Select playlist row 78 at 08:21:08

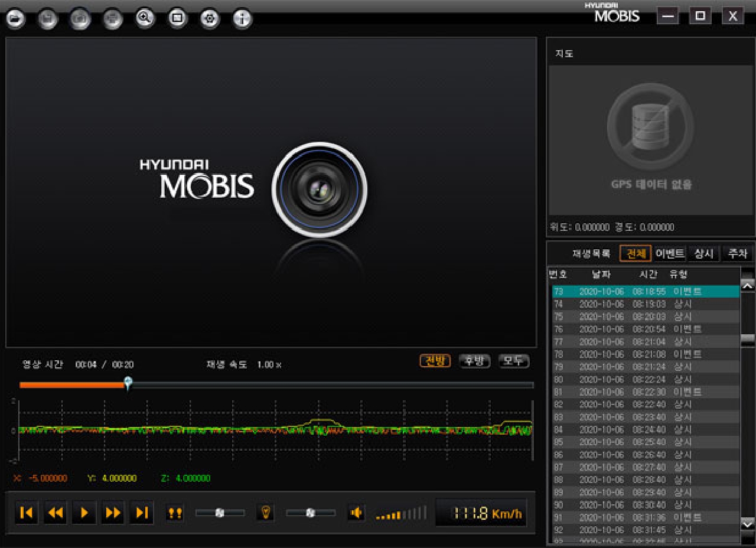point(646,354)
